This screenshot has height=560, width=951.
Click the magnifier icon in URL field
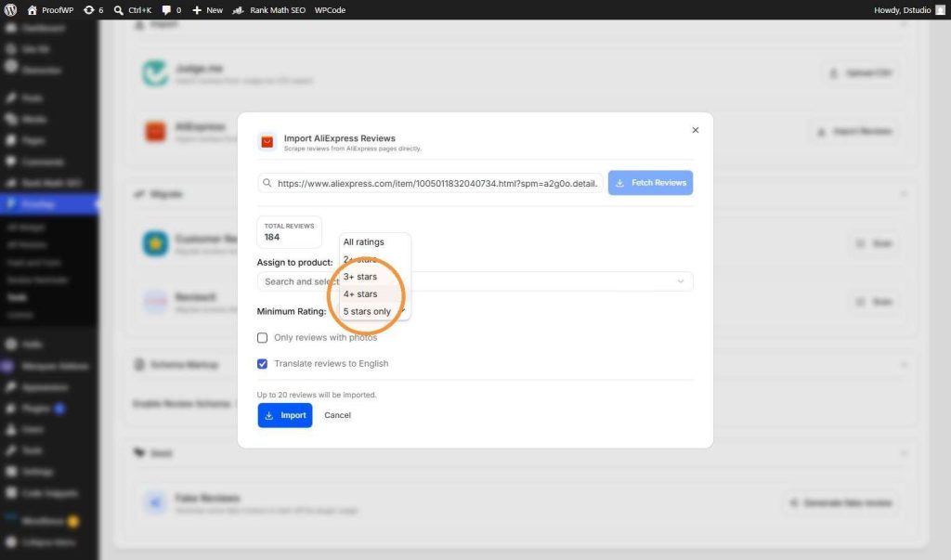[x=267, y=183]
